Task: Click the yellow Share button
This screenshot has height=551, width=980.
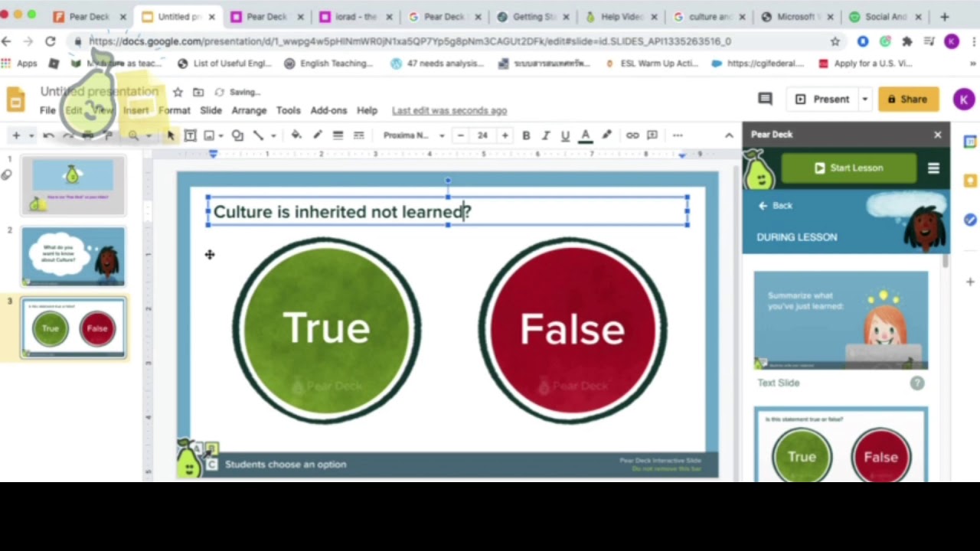Action: point(908,99)
